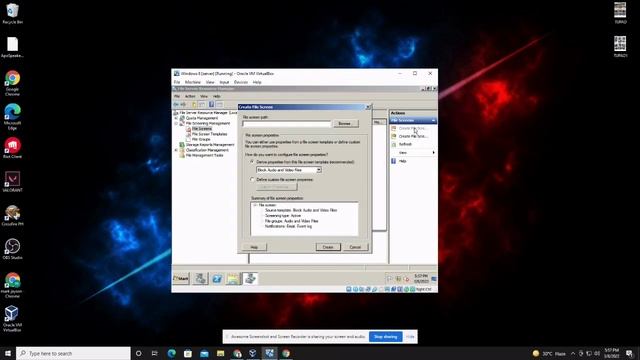Open Oracle VM VirtualBox desktop shortcut
Screen dimensions: 640x360
12,319
